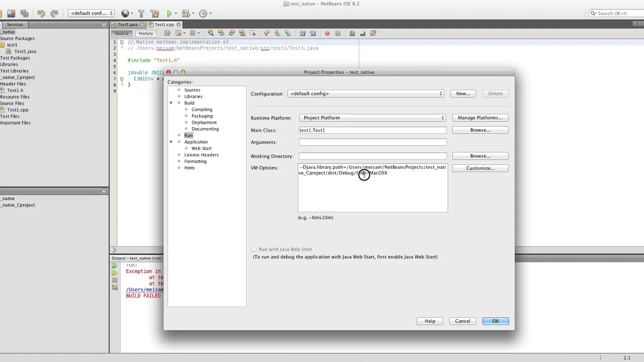The width and height of the screenshot is (644, 362).
Task: Click Toggle Bookmark icon in editor toolbar
Action: (x=288, y=33)
